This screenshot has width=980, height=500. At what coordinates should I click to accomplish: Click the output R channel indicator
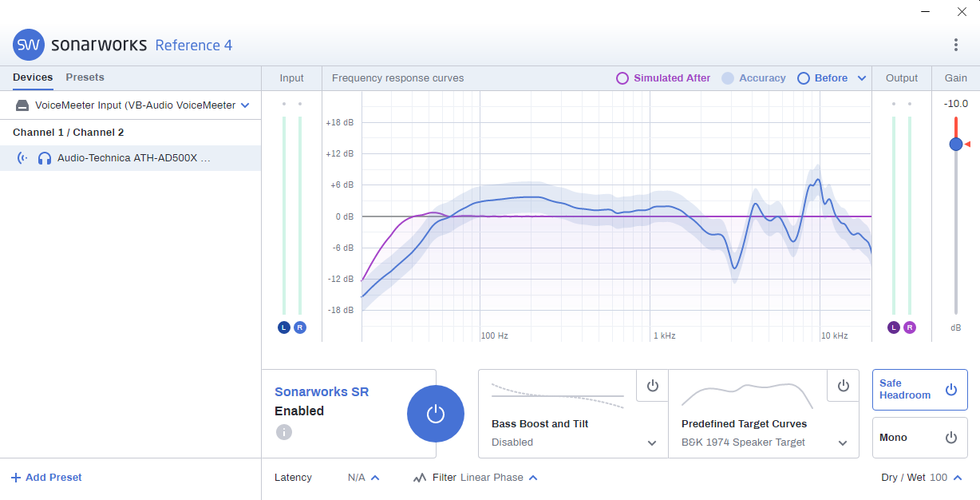(910, 327)
